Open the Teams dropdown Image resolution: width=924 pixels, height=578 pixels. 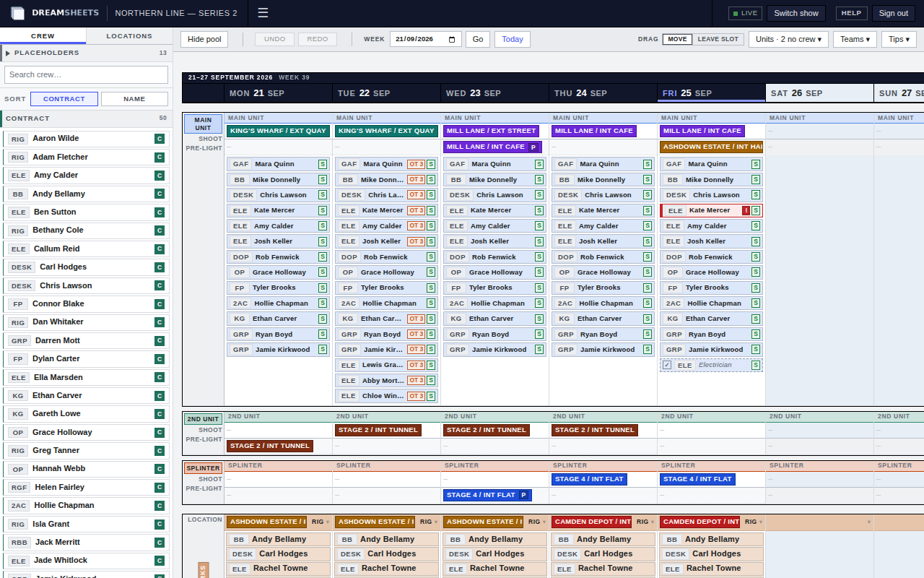855,39
